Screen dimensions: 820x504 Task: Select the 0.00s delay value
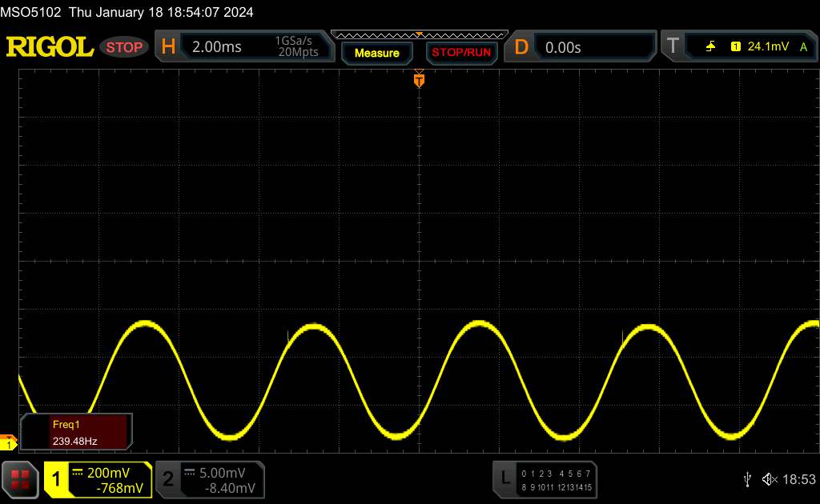coord(563,47)
